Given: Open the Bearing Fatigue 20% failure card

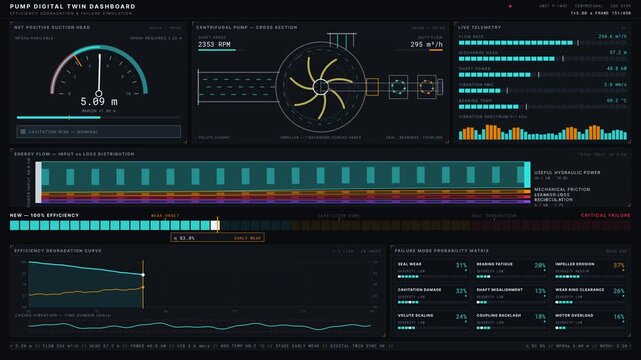Looking at the screenshot, I should (511, 271).
